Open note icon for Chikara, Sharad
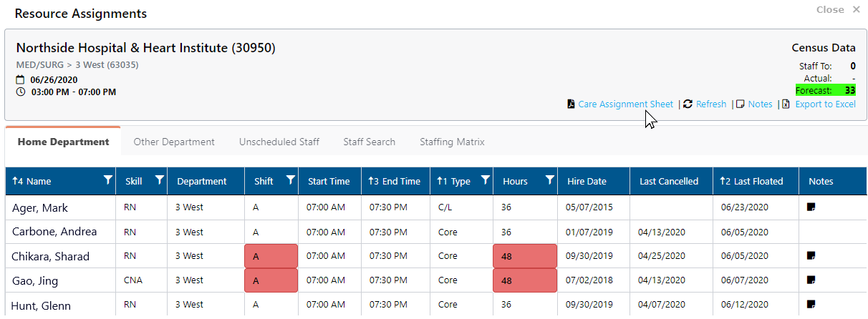868x319 pixels. pos(811,255)
